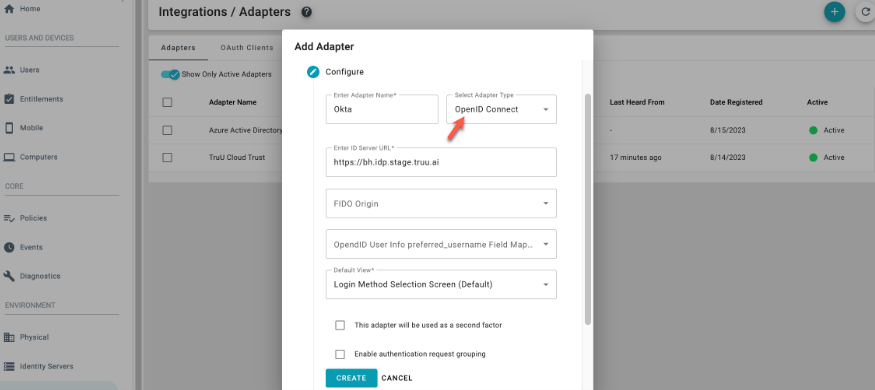Click Date Registered column header
Viewport: 875px width, 390px height.
point(736,103)
